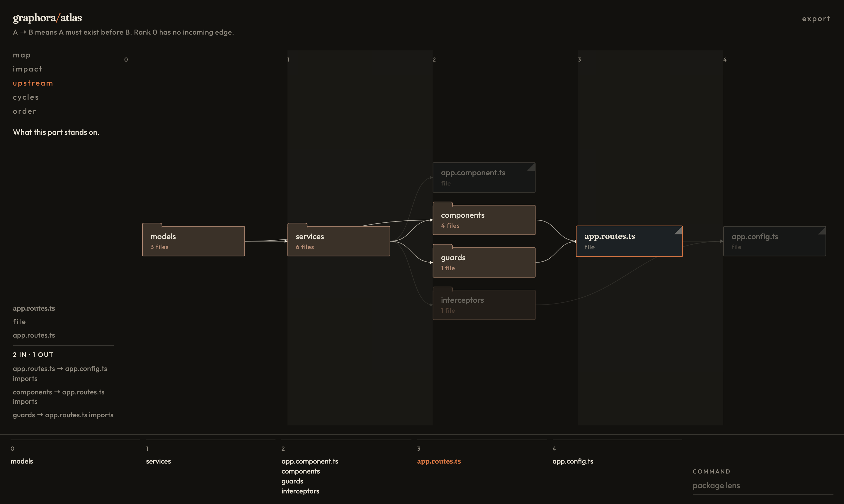Select the services folder node
Image resolution: width=844 pixels, height=504 pixels.
(x=338, y=241)
